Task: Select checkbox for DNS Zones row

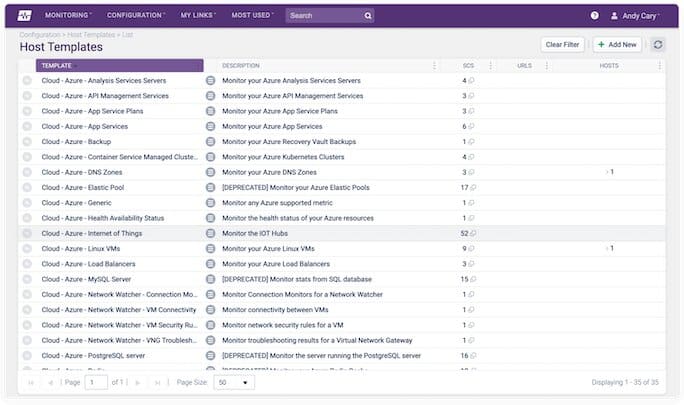Action: 27,172
